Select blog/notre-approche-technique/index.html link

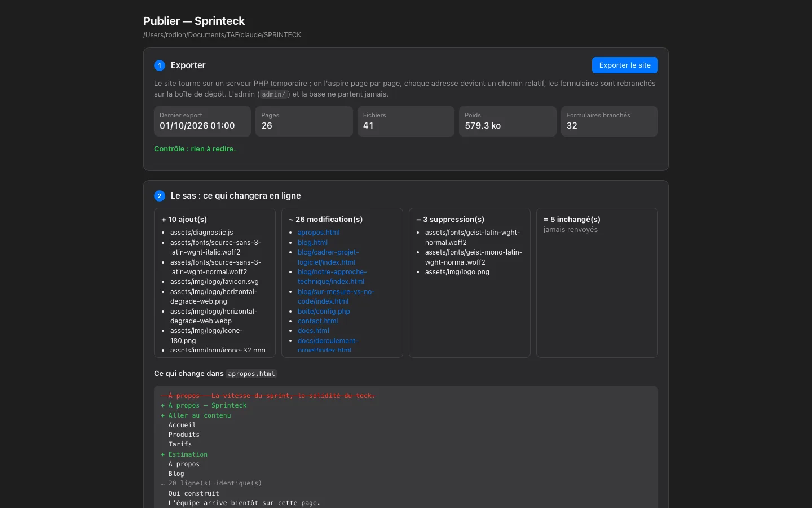tap(332, 277)
